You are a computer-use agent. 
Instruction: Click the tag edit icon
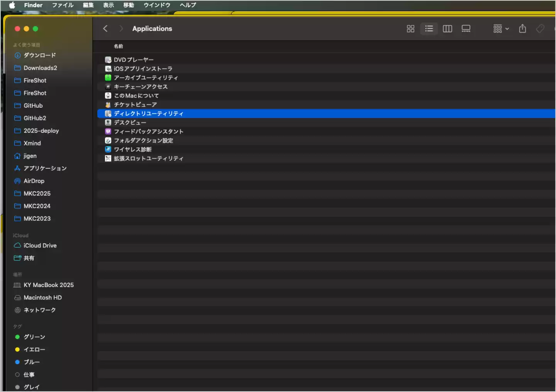coord(540,29)
